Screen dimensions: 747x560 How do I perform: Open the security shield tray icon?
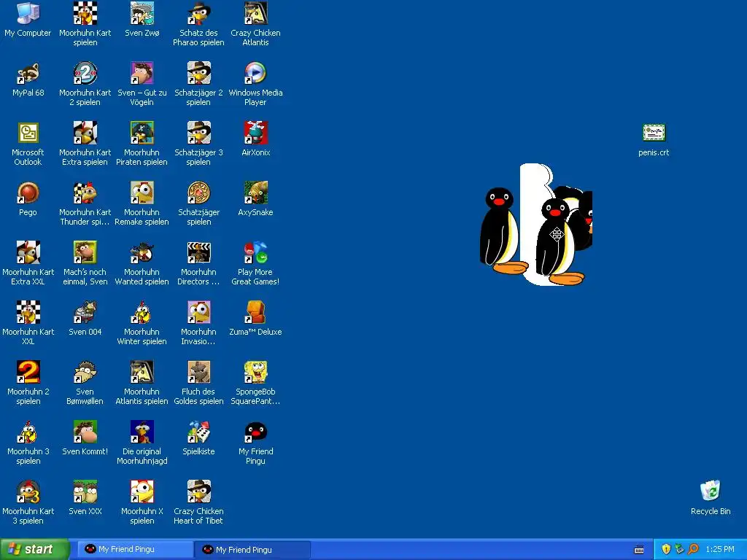click(x=666, y=550)
